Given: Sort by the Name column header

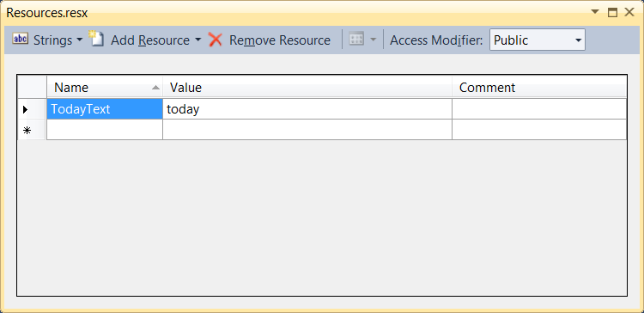Looking at the screenshot, I should tap(105, 87).
